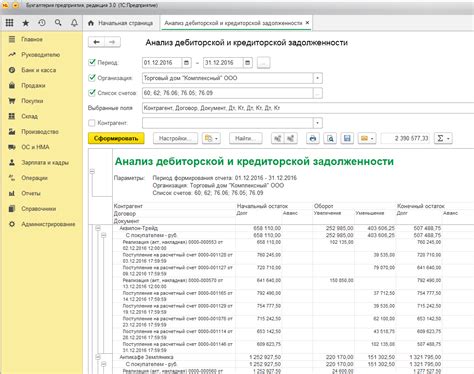Click the Найти button
This screenshot has width=474, height=374.
246,138
